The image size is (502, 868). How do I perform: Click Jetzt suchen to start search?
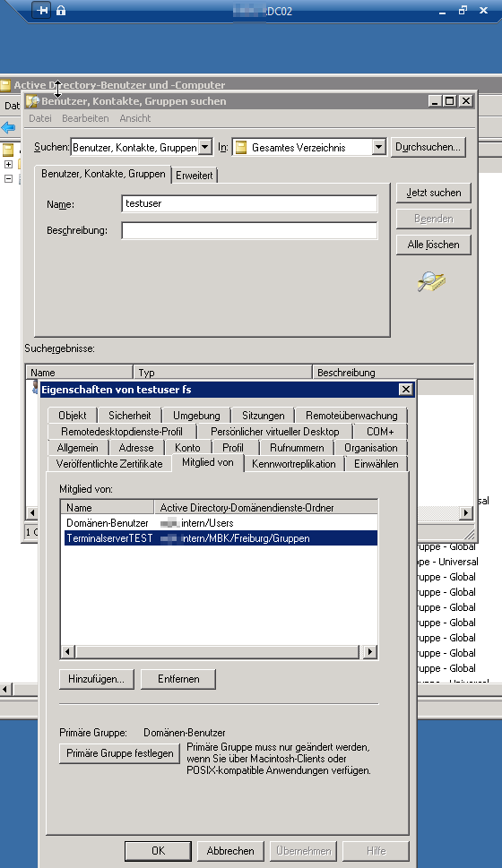tap(434, 193)
